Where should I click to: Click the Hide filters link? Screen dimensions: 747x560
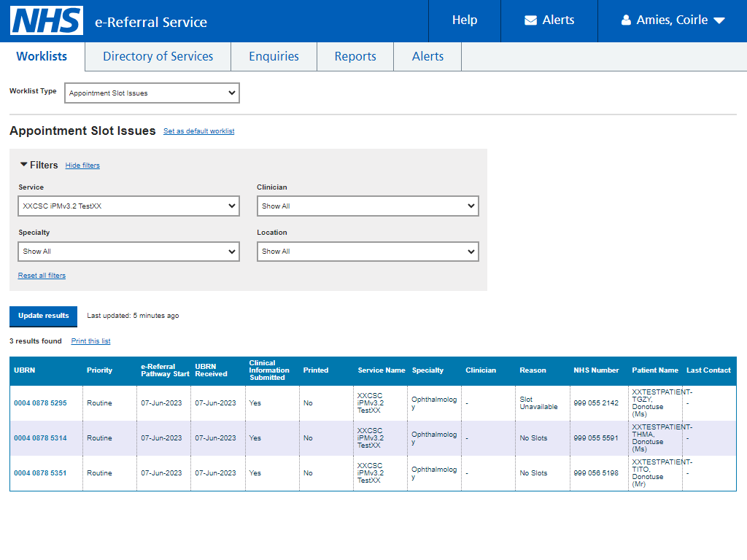click(x=82, y=166)
